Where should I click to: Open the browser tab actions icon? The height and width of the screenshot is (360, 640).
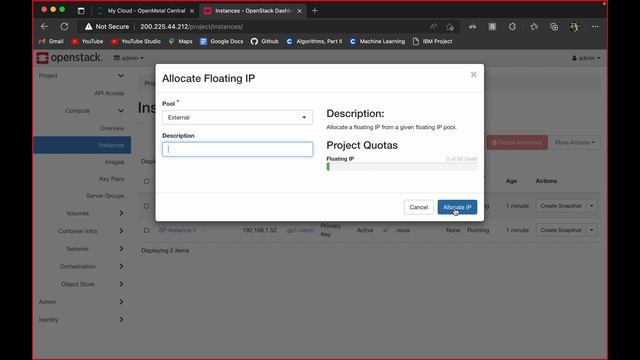(81, 11)
